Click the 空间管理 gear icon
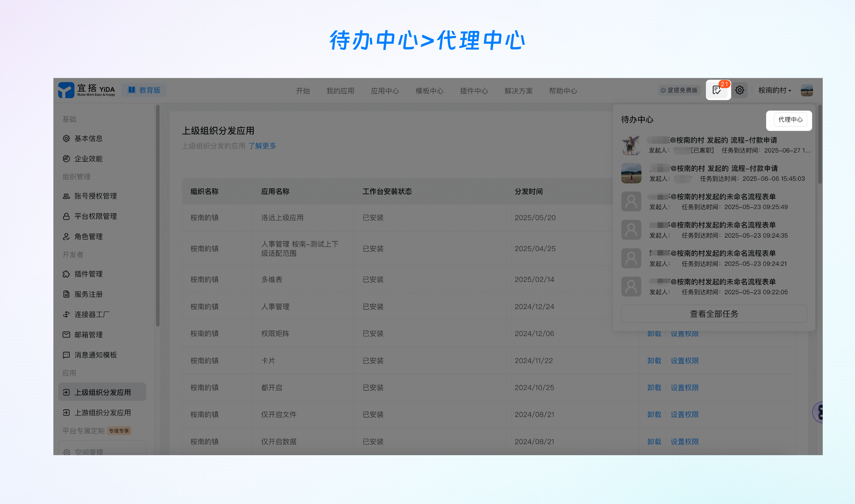 (x=67, y=452)
